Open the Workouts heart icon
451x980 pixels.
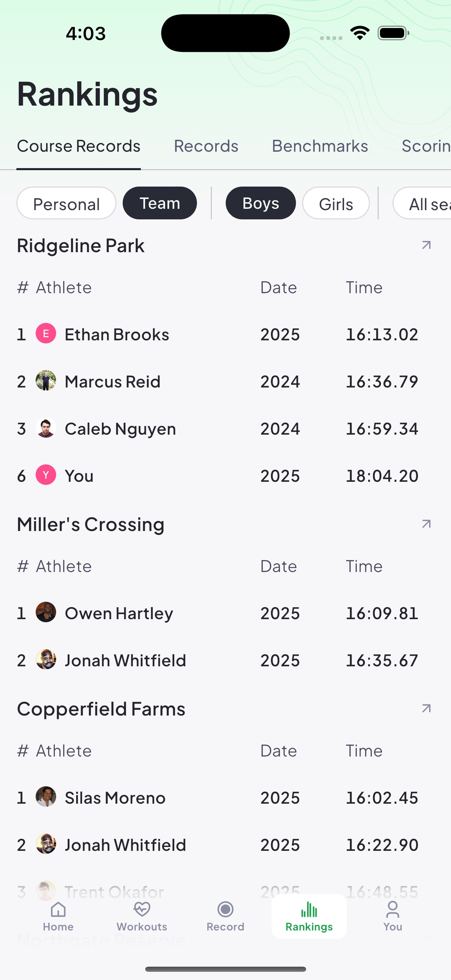point(142,910)
